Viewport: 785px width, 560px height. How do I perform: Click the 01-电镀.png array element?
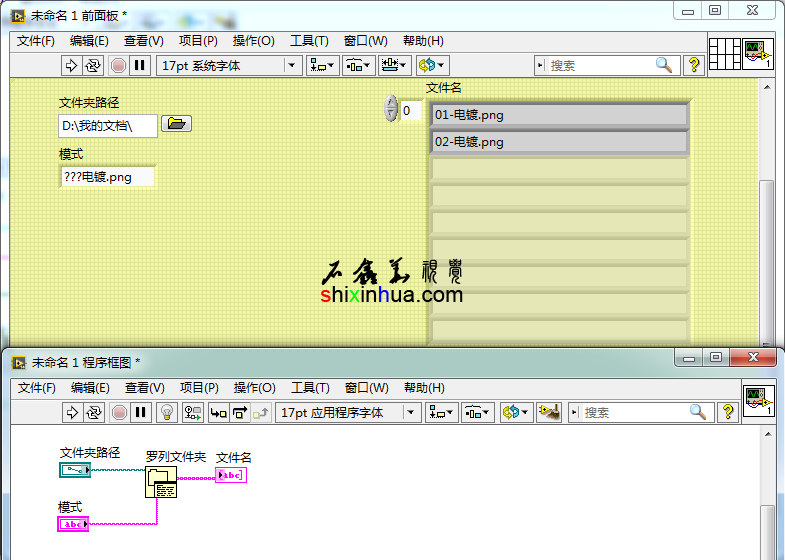[559, 115]
